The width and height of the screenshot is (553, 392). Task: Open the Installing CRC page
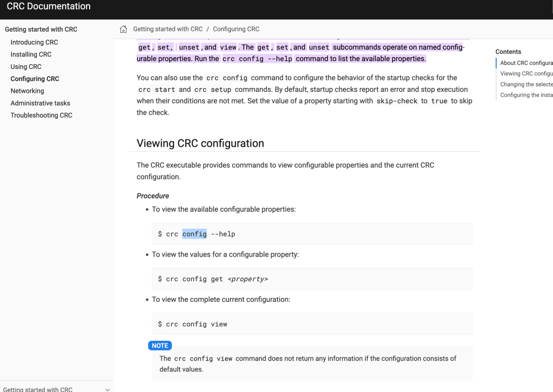pyautogui.click(x=31, y=55)
